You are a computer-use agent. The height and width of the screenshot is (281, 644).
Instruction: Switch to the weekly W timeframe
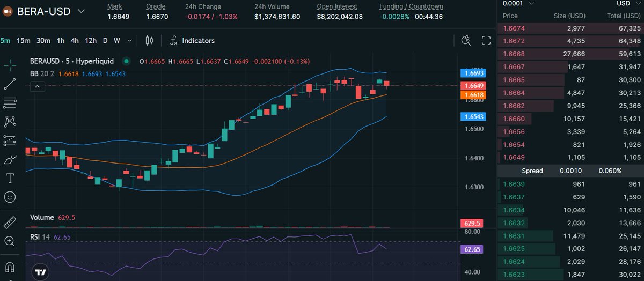tap(116, 40)
